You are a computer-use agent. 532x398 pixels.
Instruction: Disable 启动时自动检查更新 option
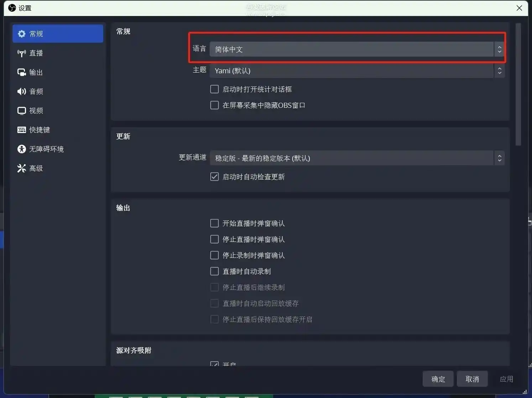tap(214, 176)
